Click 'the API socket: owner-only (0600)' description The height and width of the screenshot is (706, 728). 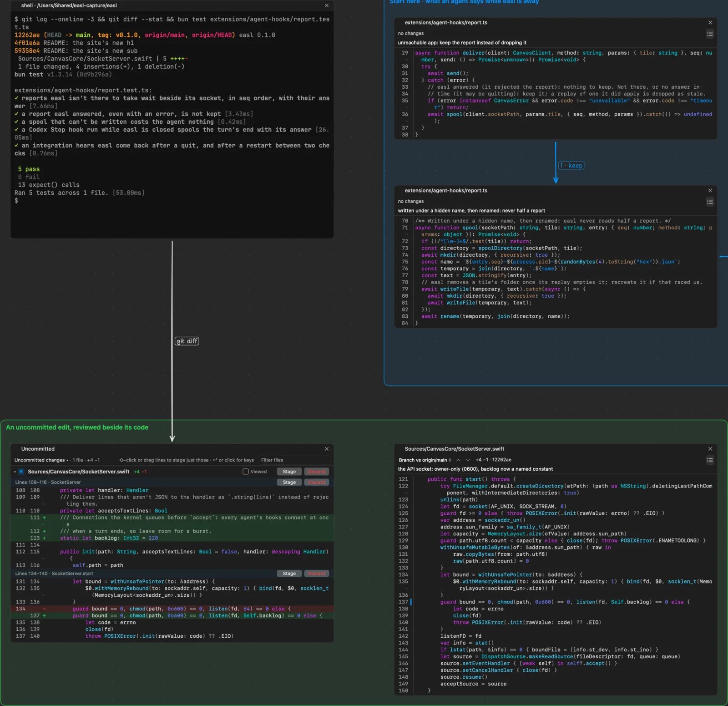point(475,469)
